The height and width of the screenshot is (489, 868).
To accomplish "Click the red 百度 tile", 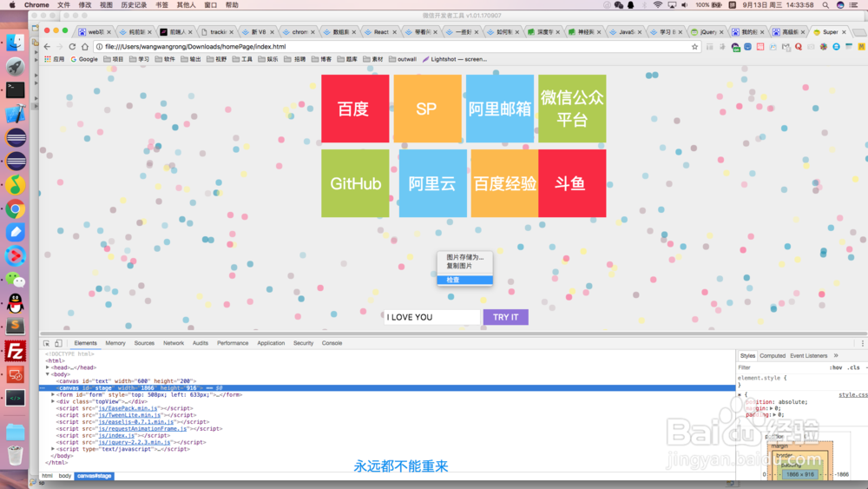I will tap(355, 109).
